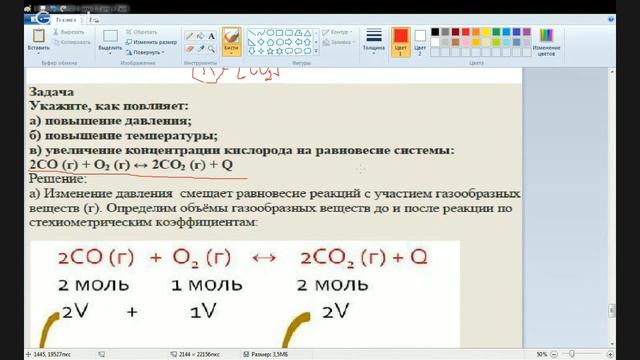Open the Fill (Заливка) dropdown
This screenshot has width=640, height=360.
pyautogui.click(x=338, y=42)
